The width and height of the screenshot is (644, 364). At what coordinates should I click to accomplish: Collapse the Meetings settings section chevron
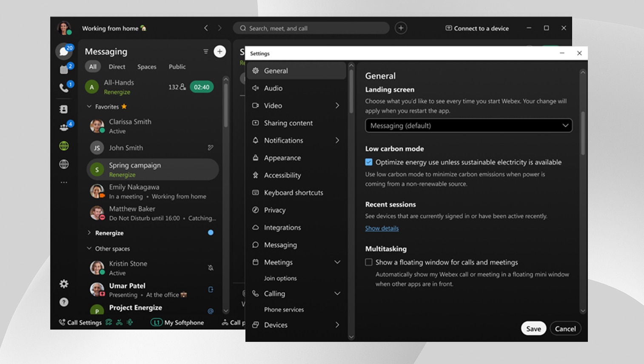pyautogui.click(x=337, y=262)
